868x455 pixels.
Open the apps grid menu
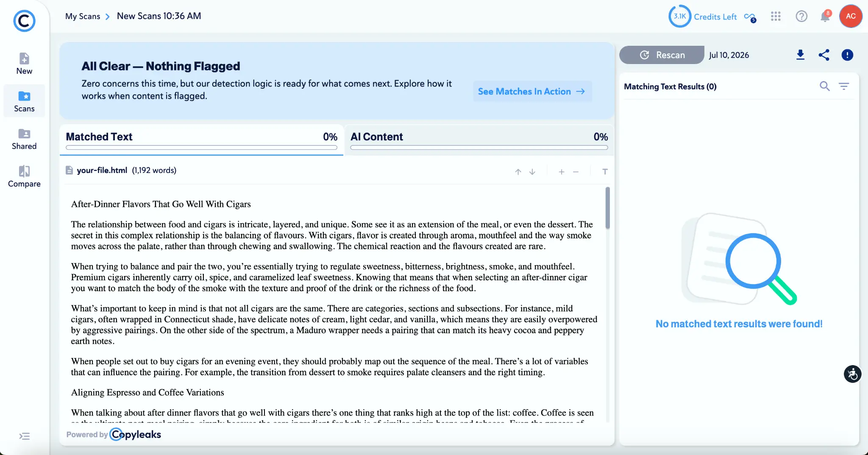click(x=776, y=16)
